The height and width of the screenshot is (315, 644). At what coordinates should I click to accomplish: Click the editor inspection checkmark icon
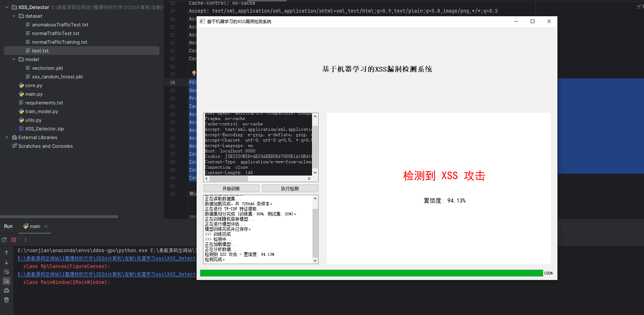[x=639, y=6]
